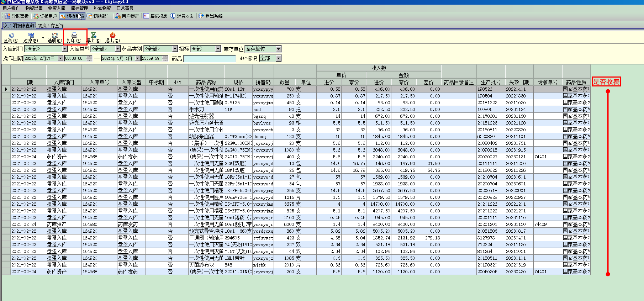644x301 pixels.
Task: Select the 避光注射器 cell
Action: click(206, 116)
